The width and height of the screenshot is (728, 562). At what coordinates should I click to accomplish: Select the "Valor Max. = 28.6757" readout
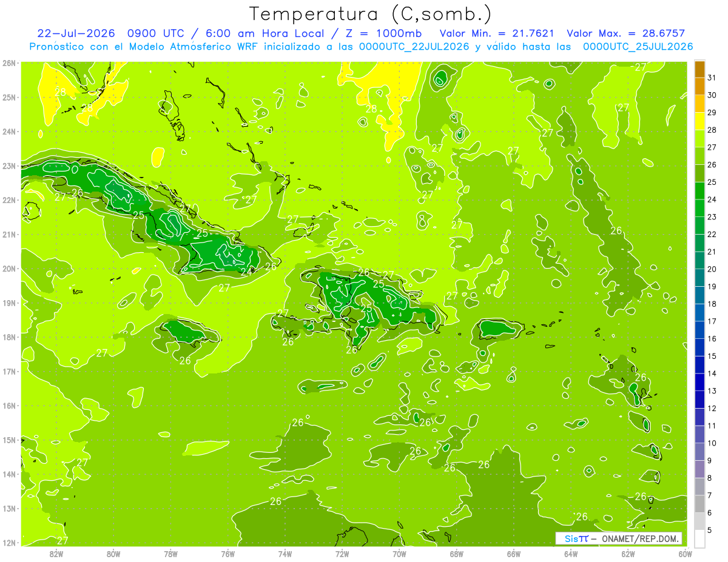625,33
